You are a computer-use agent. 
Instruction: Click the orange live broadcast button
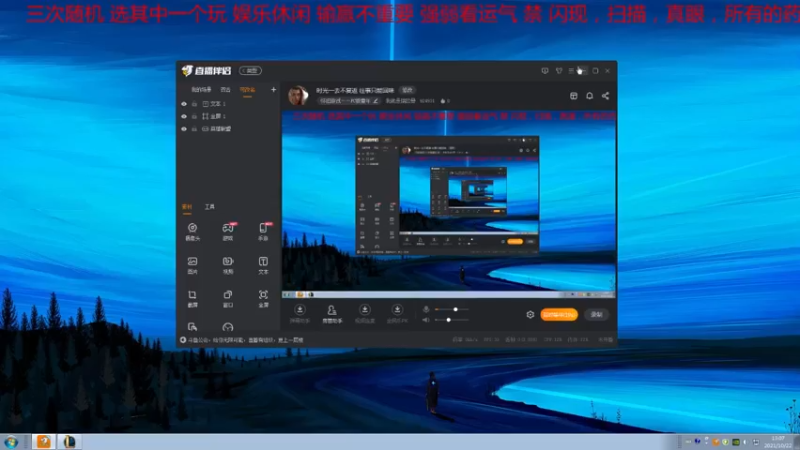click(x=559, y=315)
